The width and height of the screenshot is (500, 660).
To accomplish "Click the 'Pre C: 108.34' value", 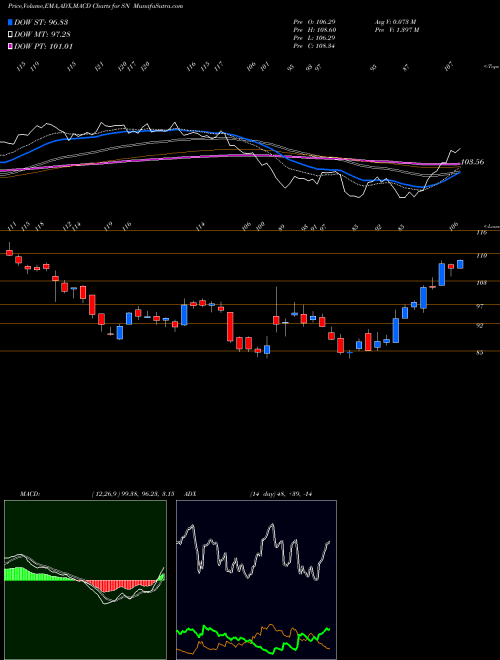I will pyautogui.click(x=314, y=46).
